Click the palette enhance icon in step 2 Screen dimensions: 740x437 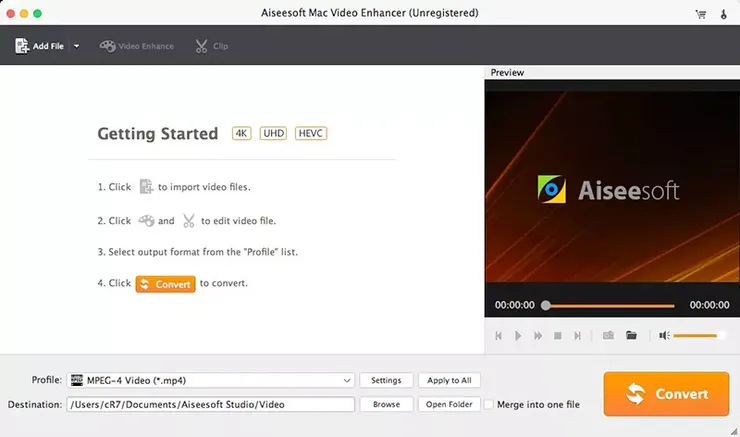tap(146, 220)
